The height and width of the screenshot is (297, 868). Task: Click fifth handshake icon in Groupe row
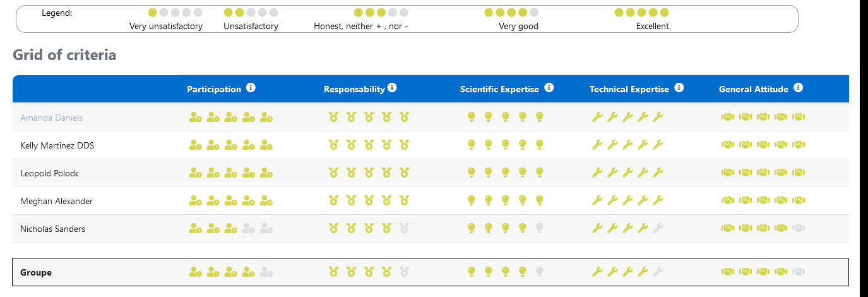point(799,272)
